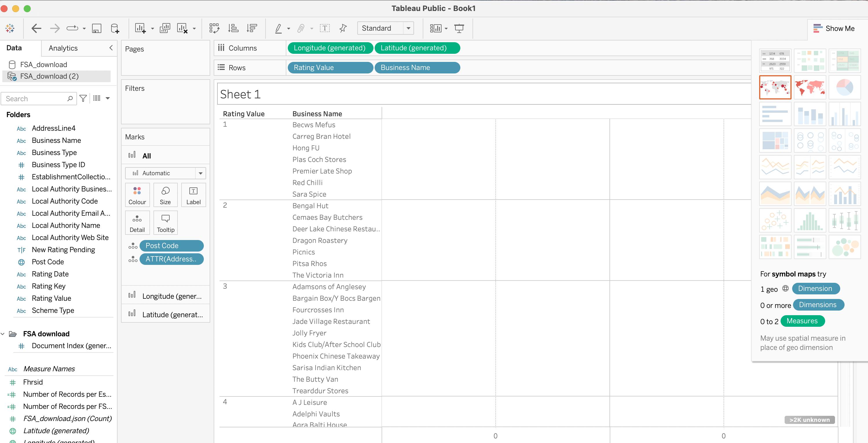Click the Post Code detail pill

click(x=171, y=246)
